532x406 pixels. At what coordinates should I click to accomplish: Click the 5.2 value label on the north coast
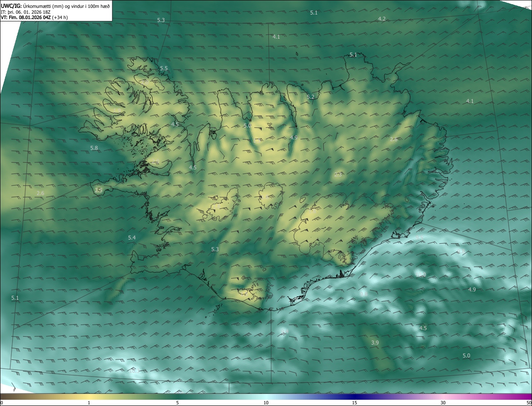click(x=310, y=97)
